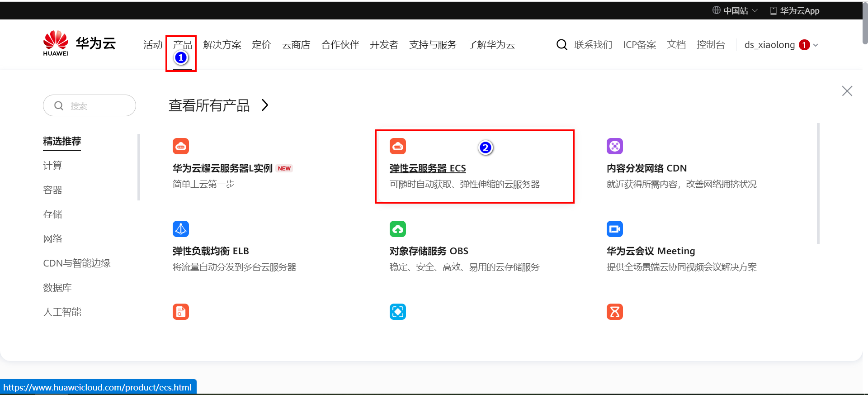Click the globe icon beside 中国站
The image size is (868, 395).
717,10
